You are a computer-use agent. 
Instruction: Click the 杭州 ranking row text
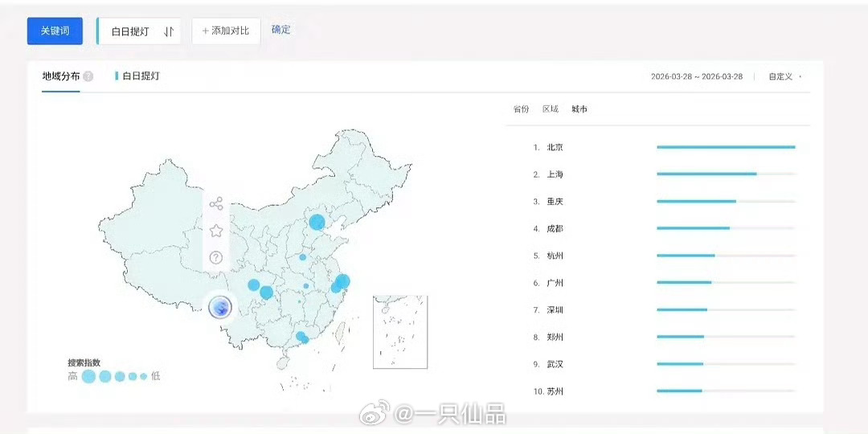click(555, 256)
